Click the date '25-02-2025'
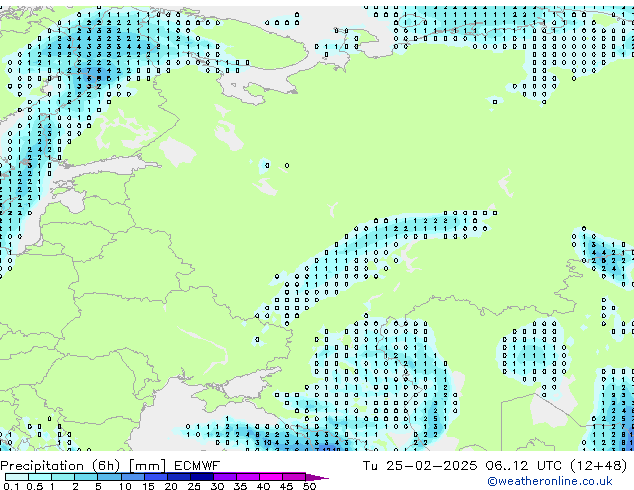The width and height of the screenshot is (634, 490). pos(431,466)
